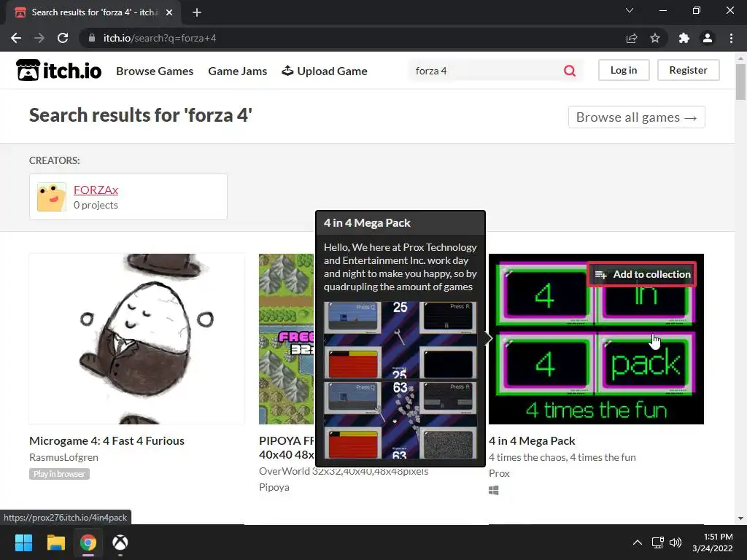
Task: Open the Pipoya author link
Action: pyautogui.click(x=274, y=487)
